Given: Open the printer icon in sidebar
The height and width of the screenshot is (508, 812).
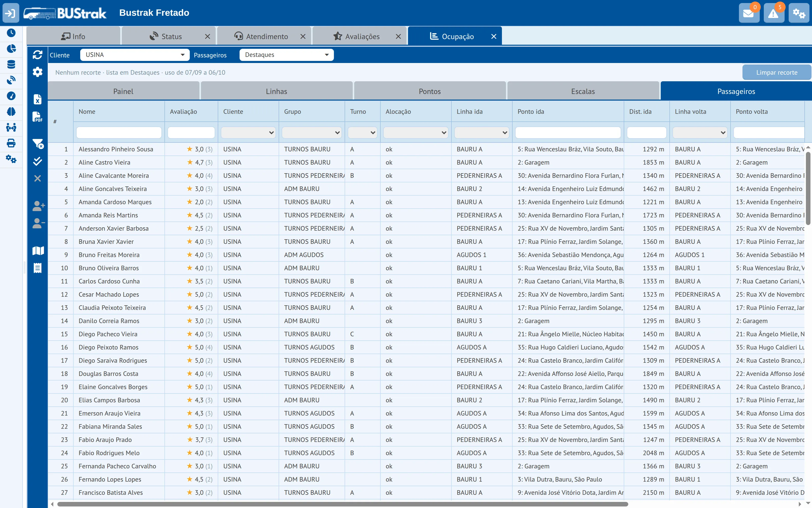Looking at the screenshot, I should pyautogui.click(x=11, y=143).
